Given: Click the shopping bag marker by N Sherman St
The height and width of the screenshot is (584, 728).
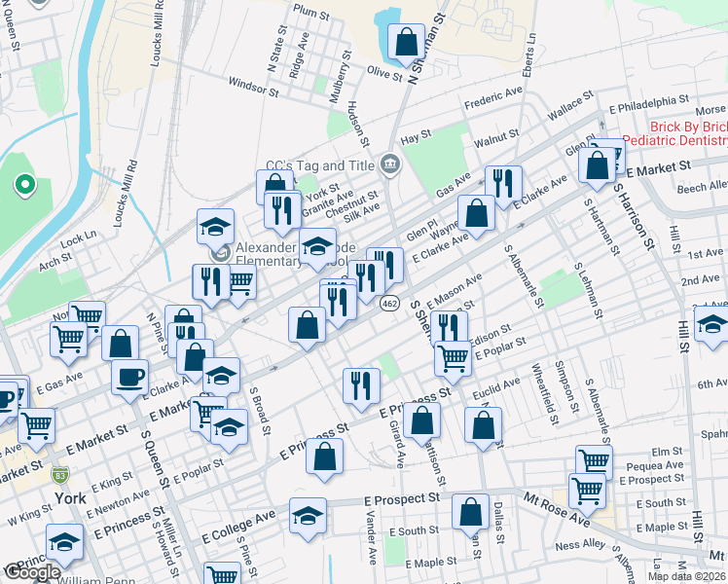Looking at the screenshot, I should [x=406, y=43].
